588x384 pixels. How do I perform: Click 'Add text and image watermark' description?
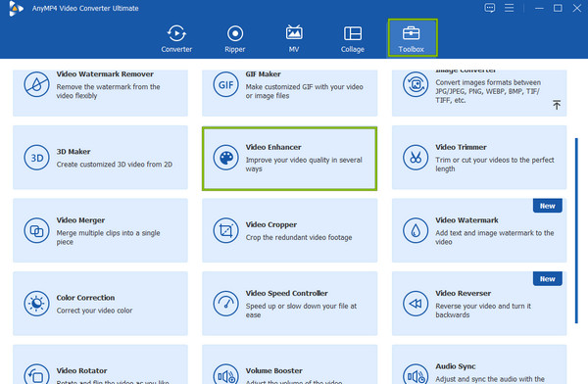(495, 237)
